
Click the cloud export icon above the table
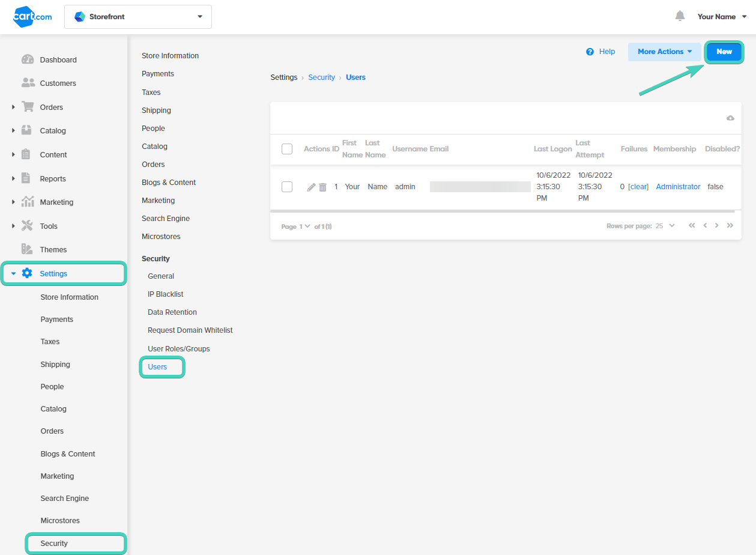click(x=730, y=118)
